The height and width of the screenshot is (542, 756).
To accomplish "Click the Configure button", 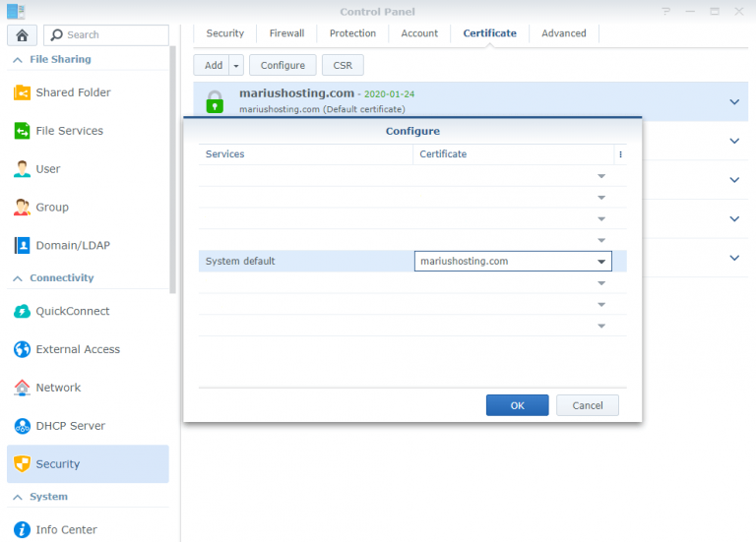I will tap(283, 66).
